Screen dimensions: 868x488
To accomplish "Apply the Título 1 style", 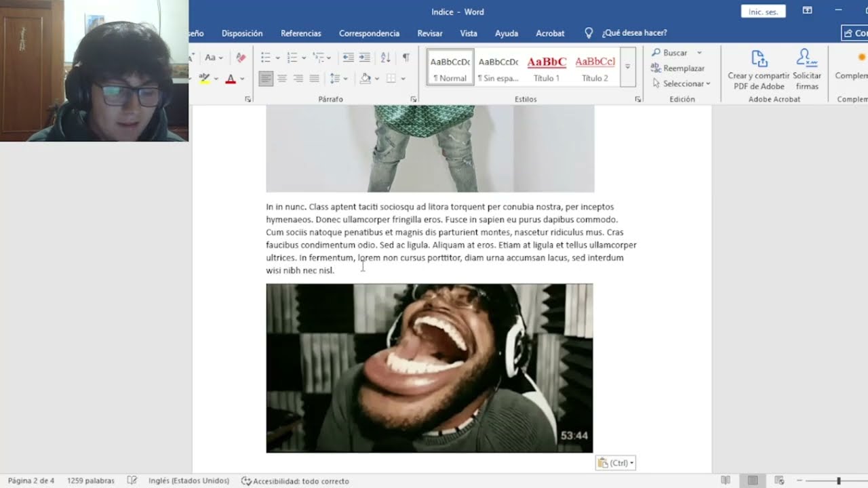I will (547, 68).
